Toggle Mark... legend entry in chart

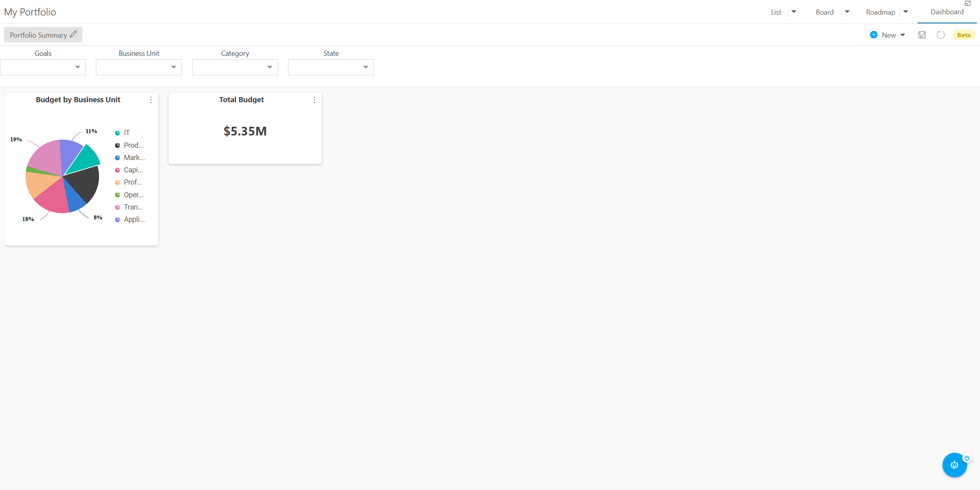click(x=130, y=158)
